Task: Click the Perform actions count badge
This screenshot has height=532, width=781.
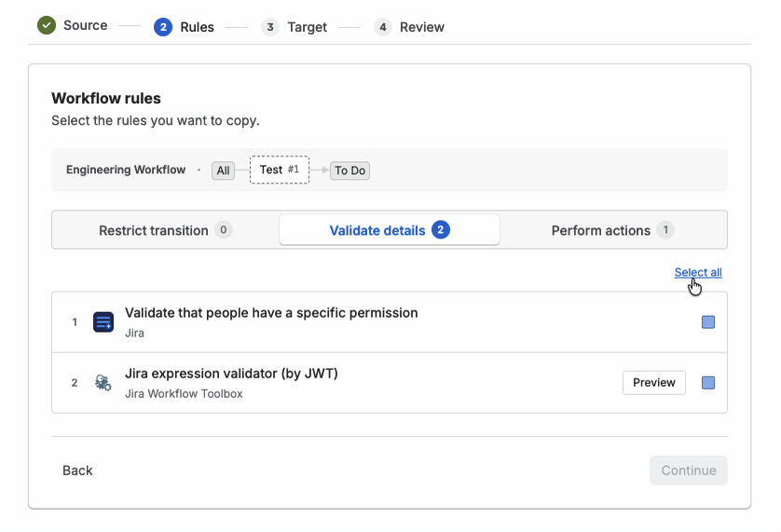Action: tap(665, 229)
